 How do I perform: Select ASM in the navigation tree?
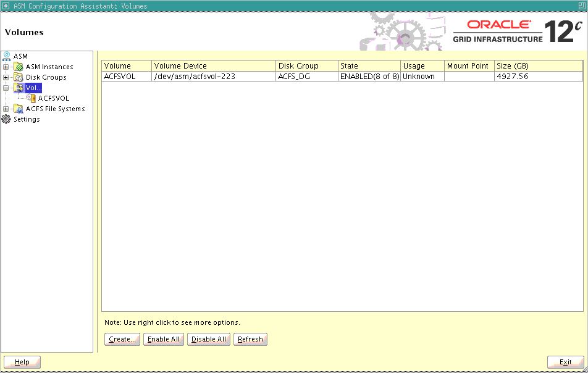[20, 56]
